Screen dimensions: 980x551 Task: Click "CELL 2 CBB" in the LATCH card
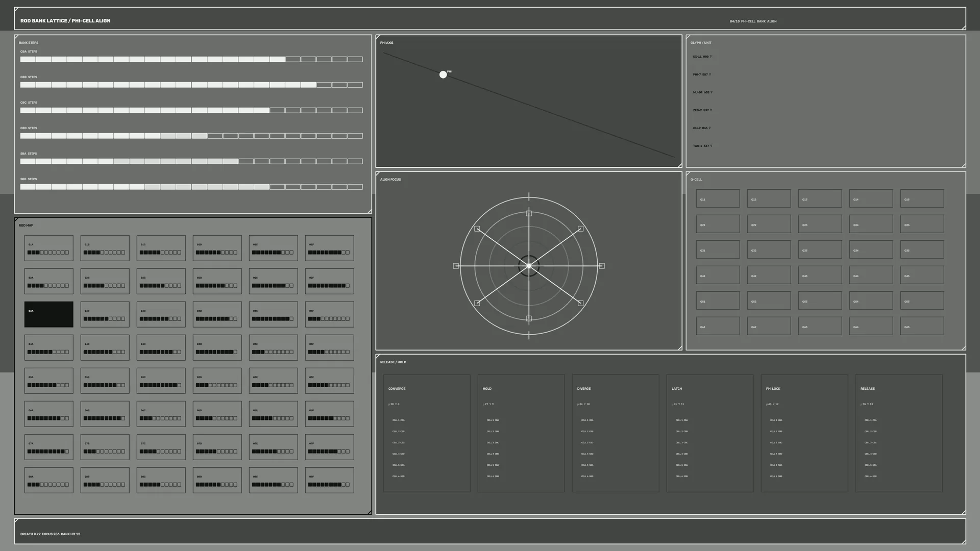(x=682, y=432)
